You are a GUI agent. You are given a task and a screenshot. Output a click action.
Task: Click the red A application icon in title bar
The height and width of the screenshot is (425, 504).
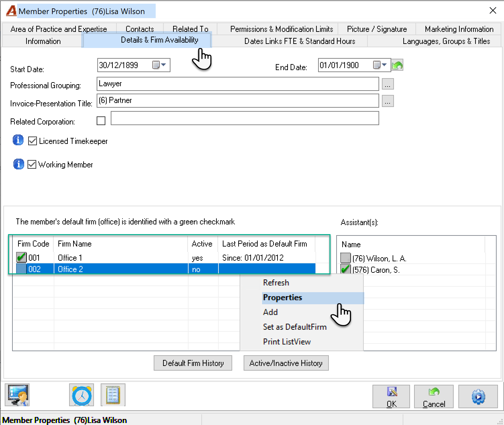11,11
